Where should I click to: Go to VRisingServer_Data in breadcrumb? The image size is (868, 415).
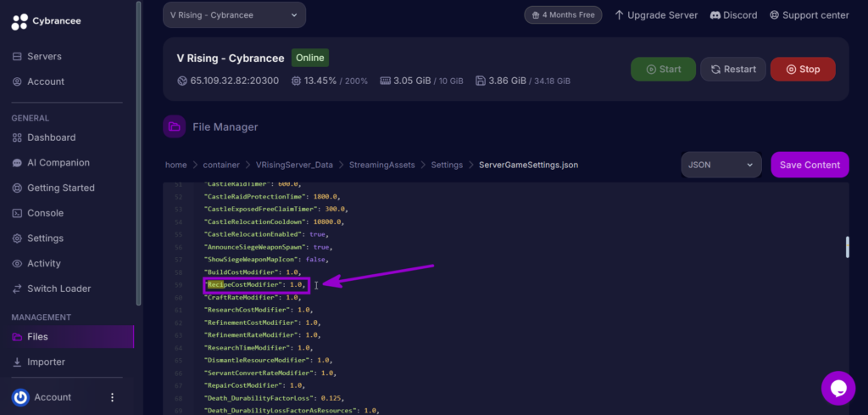(x=294, y=165)
